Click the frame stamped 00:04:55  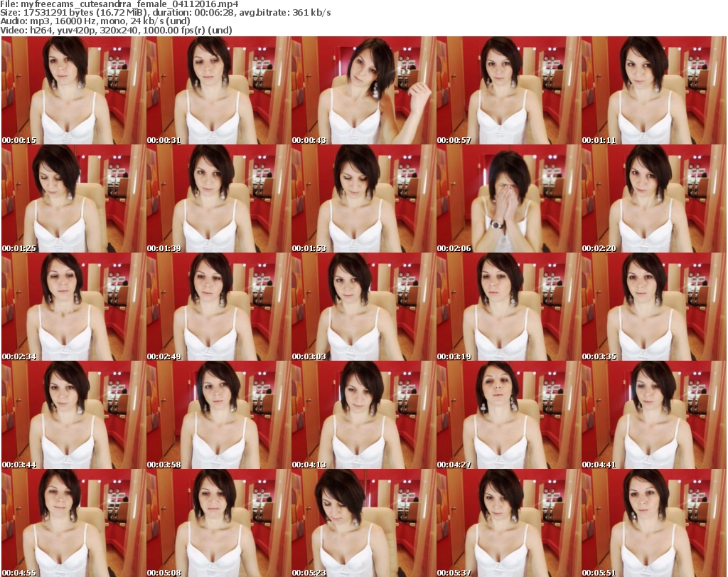click(73, 523)
